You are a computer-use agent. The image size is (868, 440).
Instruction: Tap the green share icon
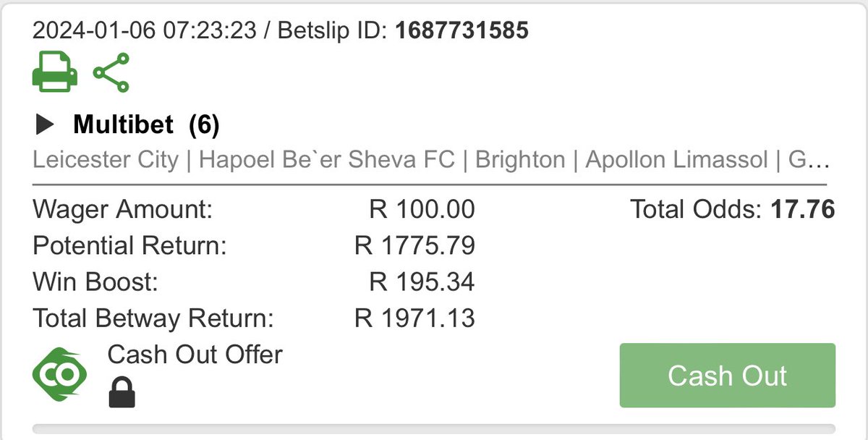(111, 73)
